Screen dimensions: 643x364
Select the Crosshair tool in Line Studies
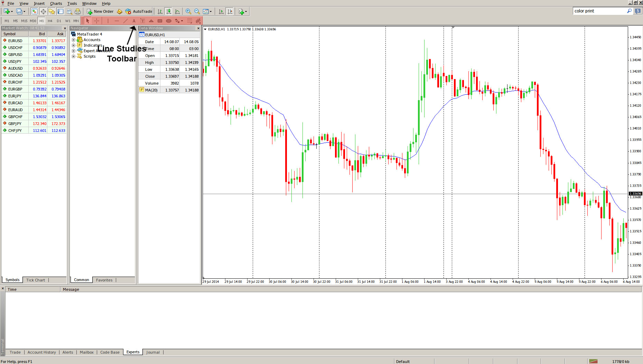[x=97, y=21]
